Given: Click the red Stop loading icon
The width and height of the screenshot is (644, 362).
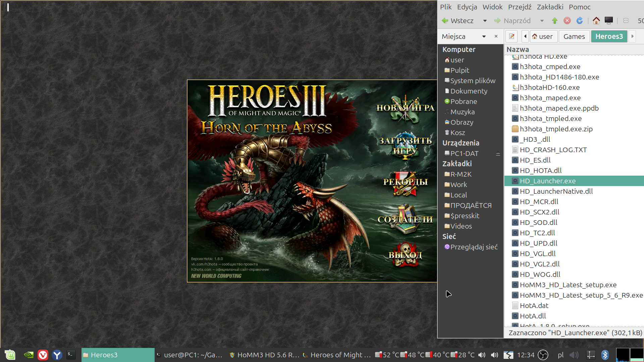Looking at the screenshot, I should [x=567, y=21].
